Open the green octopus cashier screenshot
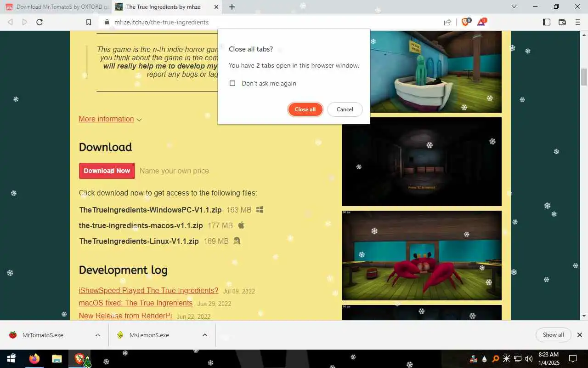Image resolution: width=588 pixels, height=368 pixels. pos(435,71)
